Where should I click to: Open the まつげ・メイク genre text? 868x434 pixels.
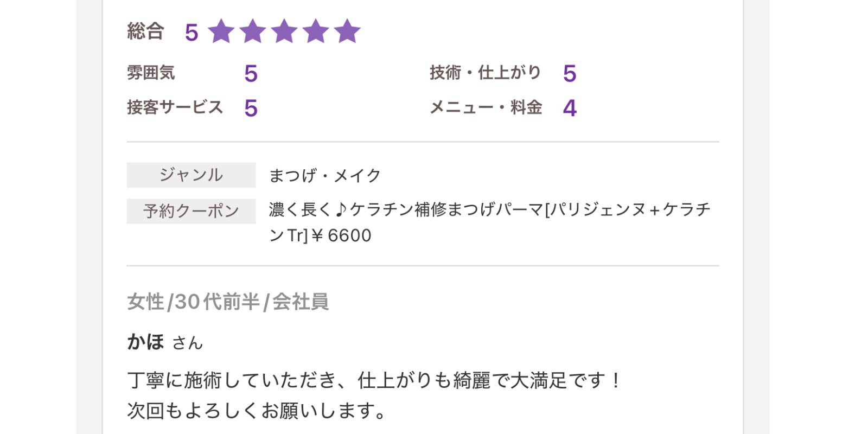(x=325, y=175)
